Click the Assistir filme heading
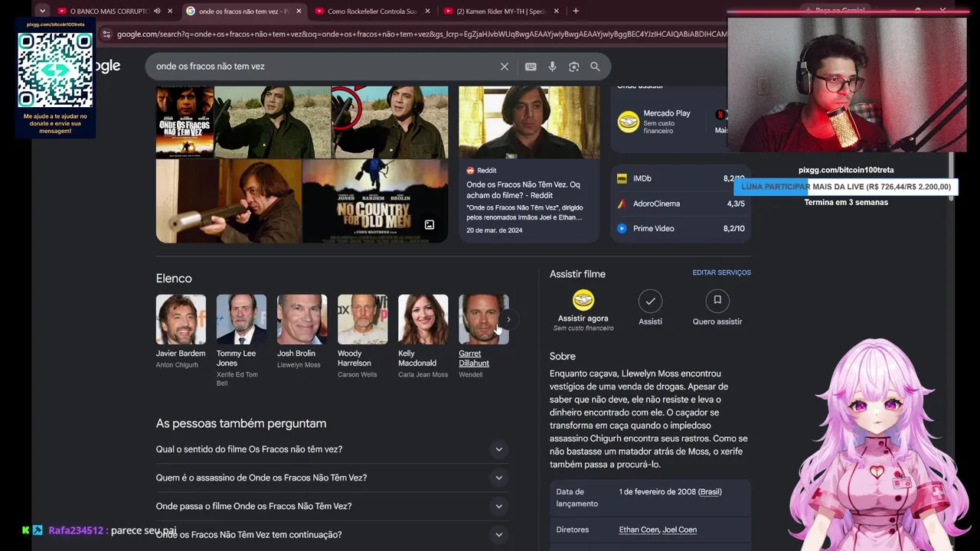The width and height of the screenshot is (980, 551). click(577, 274)
